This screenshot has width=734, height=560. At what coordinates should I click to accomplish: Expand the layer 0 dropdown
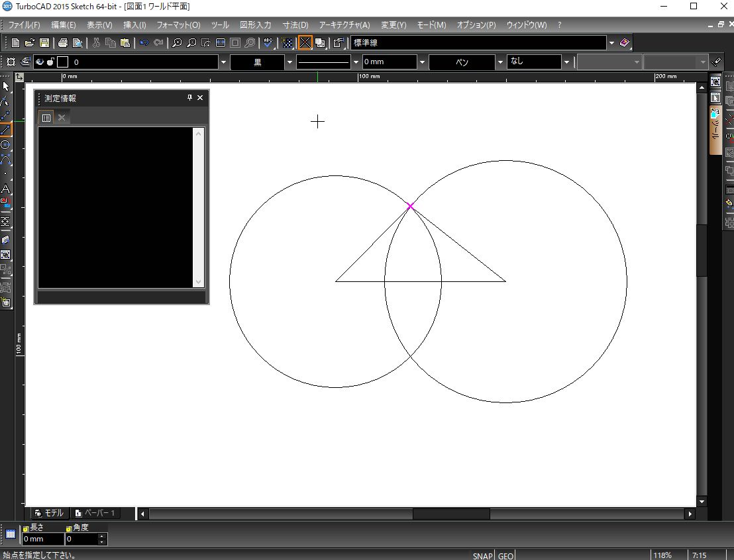223,62
